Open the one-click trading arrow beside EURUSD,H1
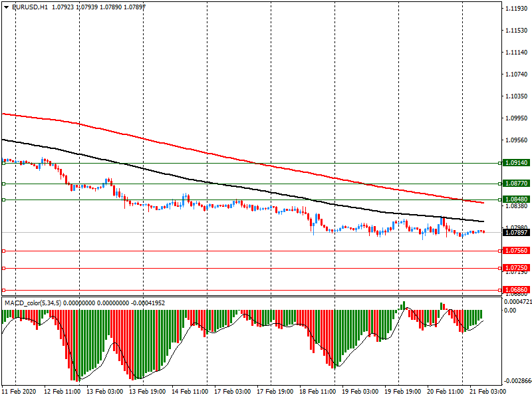Image resolution: width=532 pixels, height=399 pixels. coord(5,7)
